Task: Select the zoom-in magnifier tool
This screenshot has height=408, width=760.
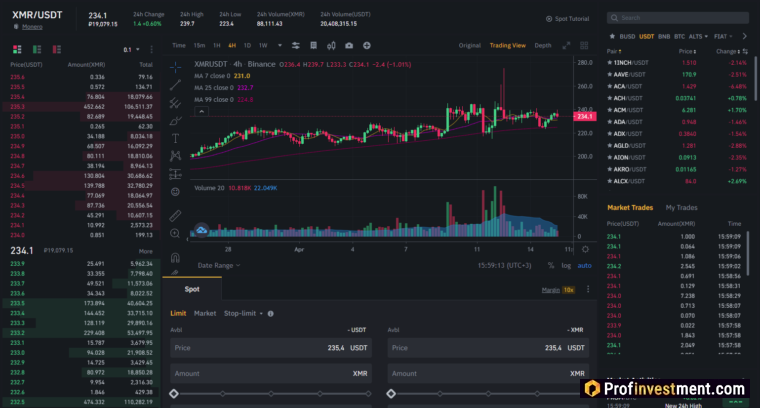Action: 175,234
